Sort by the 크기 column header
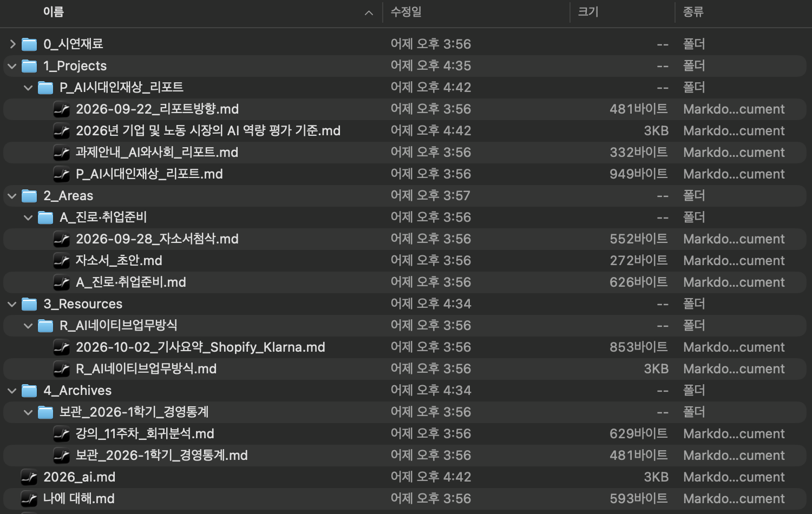 coord(588,12)
